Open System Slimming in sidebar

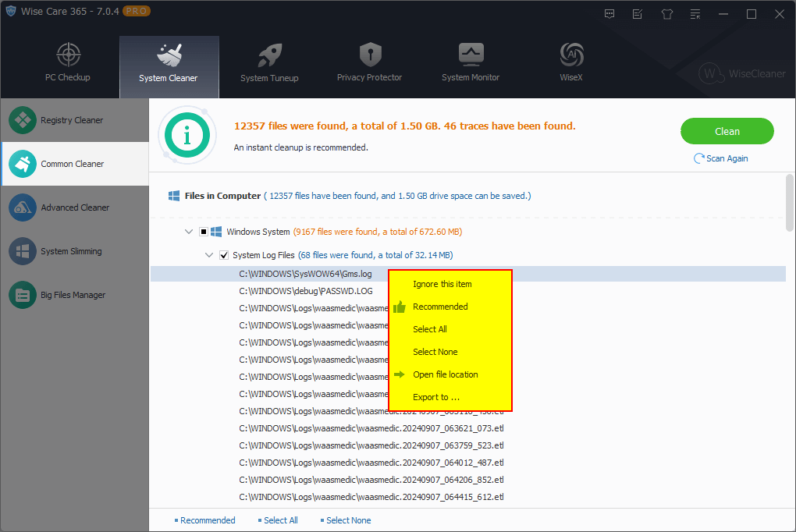[75, 251]
